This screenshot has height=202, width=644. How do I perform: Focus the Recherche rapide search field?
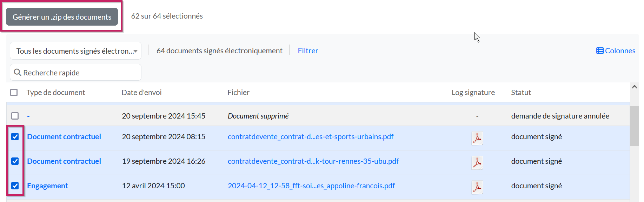click(x=81, y=73)
